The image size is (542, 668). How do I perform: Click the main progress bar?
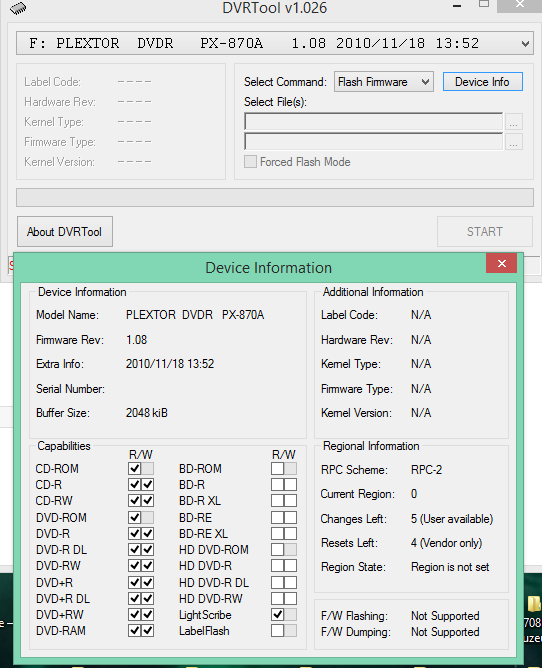(275, 198)
